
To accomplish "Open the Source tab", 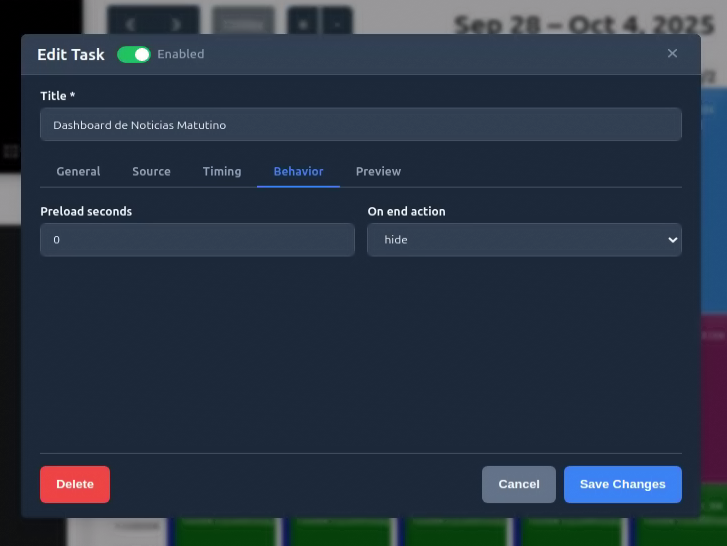I will pyautogui.click(x=151, y=172).
